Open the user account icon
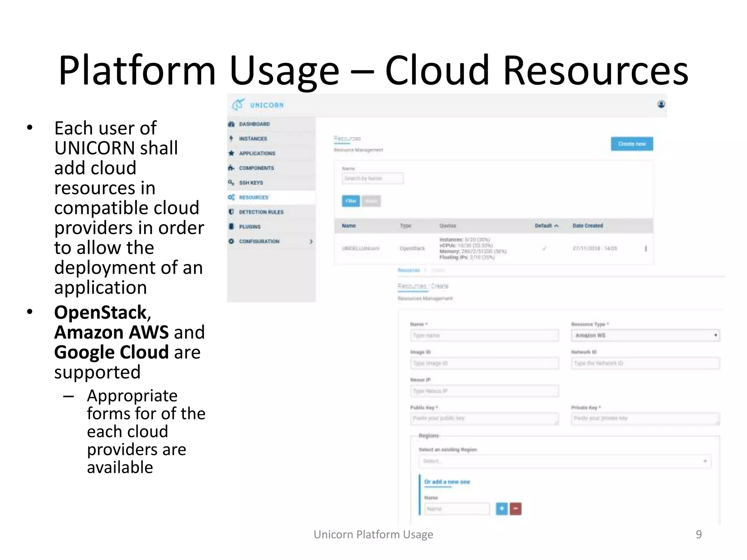This screenshot has width=747, height=560. click(661, 104)
